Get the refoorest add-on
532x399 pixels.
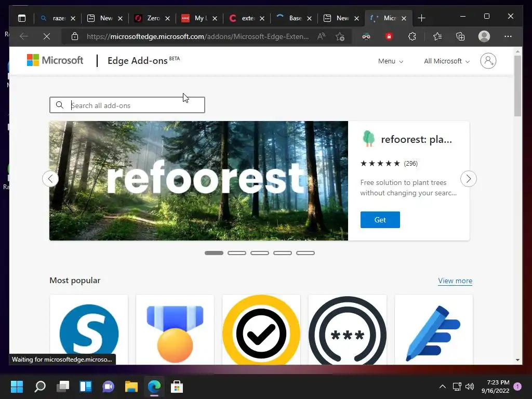(380, 220)
